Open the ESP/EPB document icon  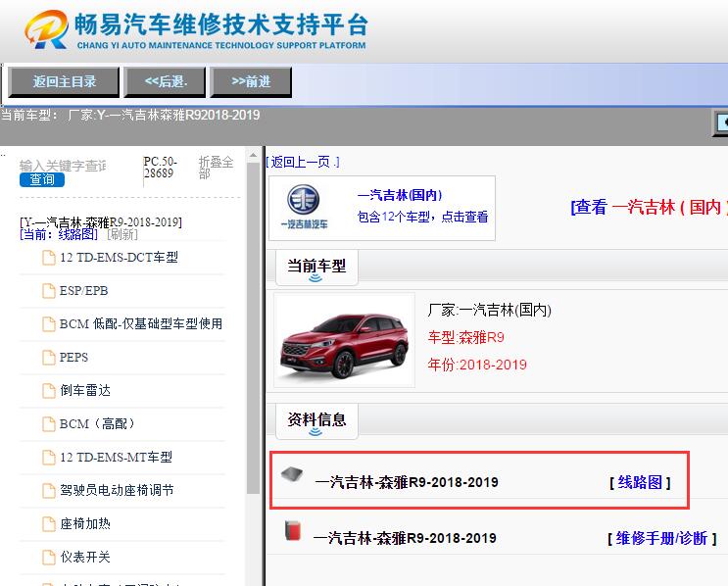tap(49, 291)
